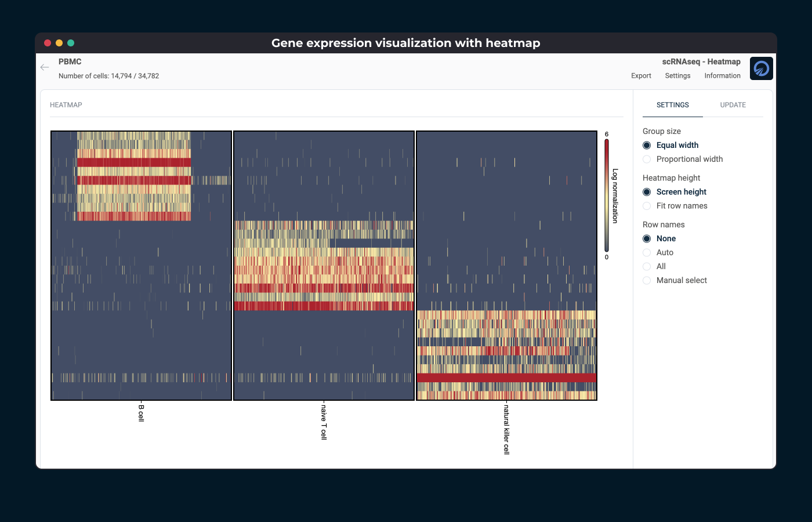The height and width of the screenshot is (522, 812).
Task: Choose Fit row names option
Action: pyautogui.click(x=647, y=206)
